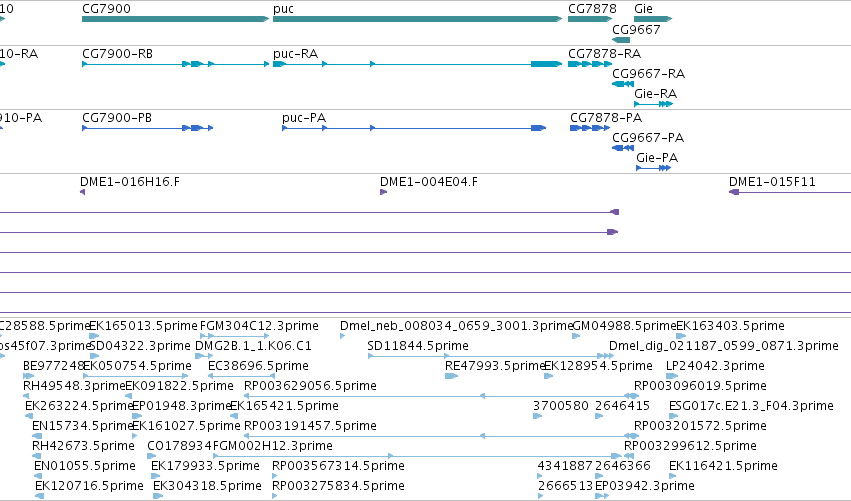This screenshot has height=501, width=851.
Task: Click the CG7900-PB protein label
Action: pos(117,118)
